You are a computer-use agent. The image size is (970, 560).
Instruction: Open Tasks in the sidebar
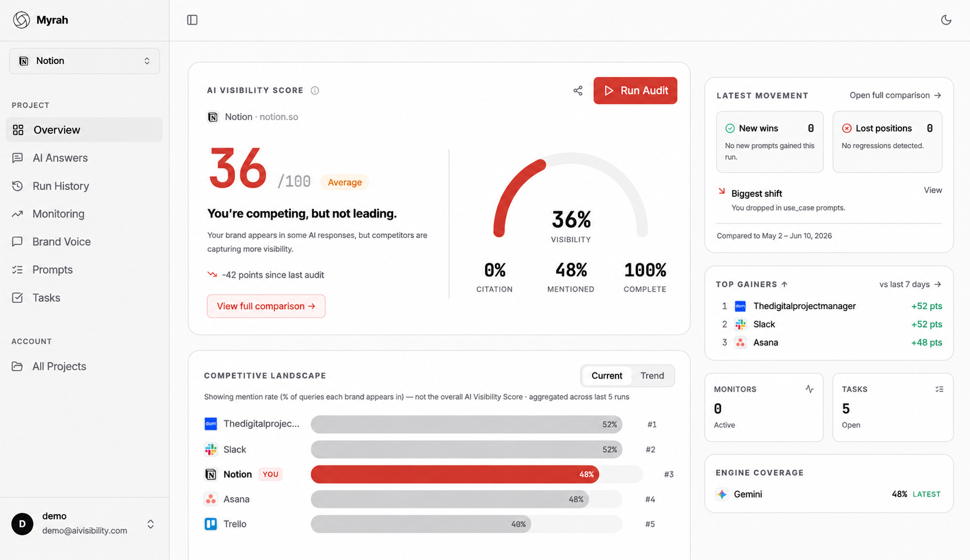(x=84, y=298)
